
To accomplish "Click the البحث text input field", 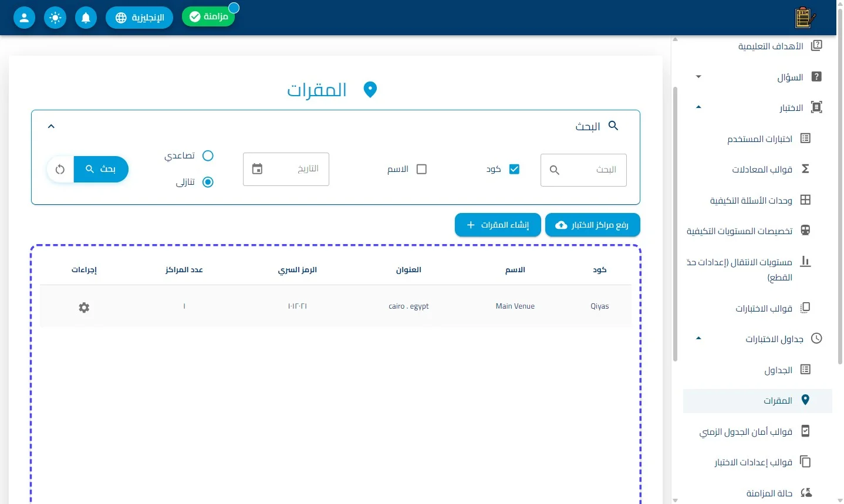I will (583, 170).
